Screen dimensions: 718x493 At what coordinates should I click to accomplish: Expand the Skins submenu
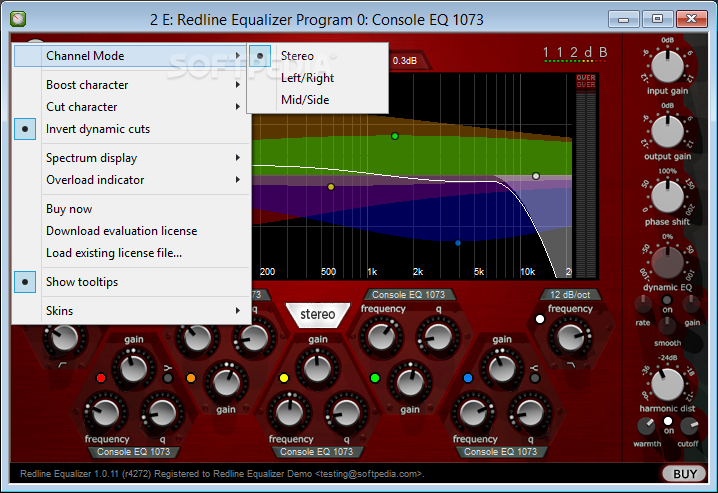131,311
